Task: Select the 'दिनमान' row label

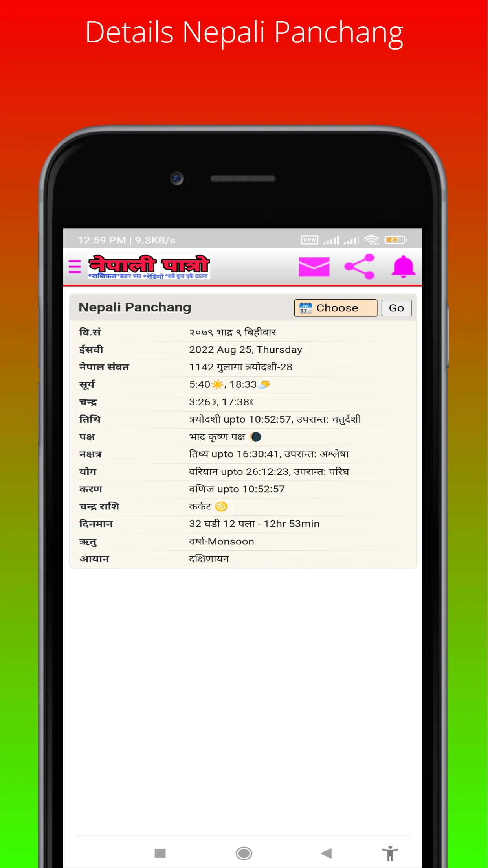Action: click(96, 524)
